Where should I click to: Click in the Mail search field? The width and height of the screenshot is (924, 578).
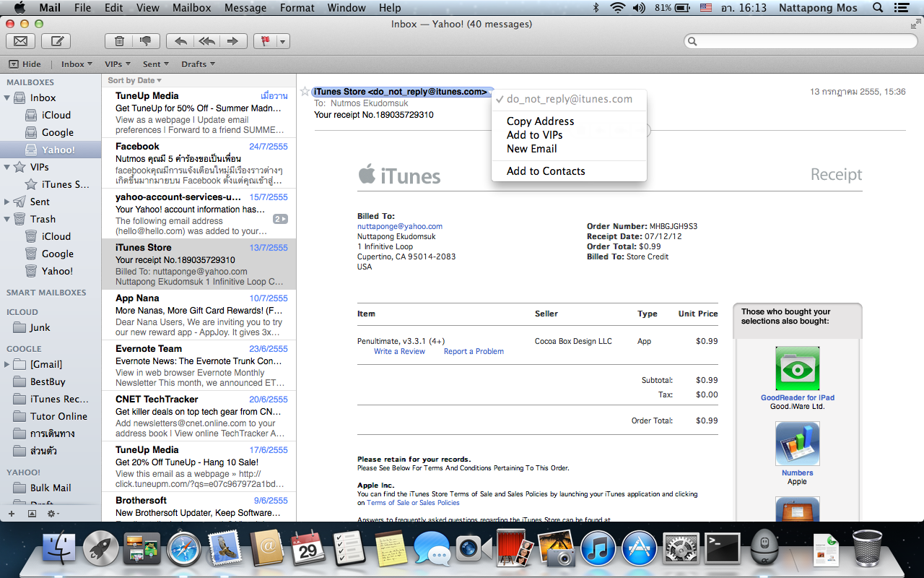point(801,41)
